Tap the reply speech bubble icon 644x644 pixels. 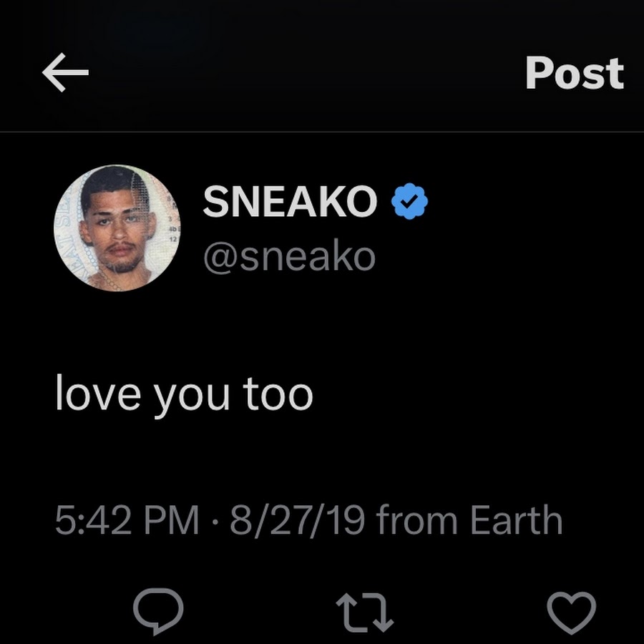pos(158,611)
